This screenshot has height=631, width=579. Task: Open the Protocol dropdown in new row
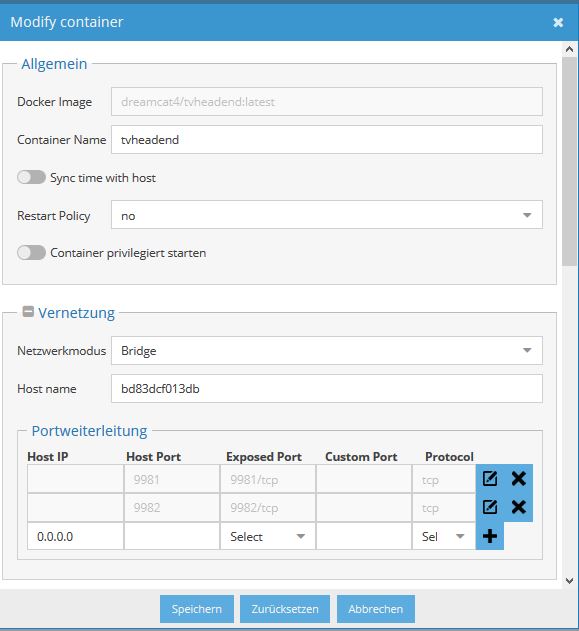point(443,536)
